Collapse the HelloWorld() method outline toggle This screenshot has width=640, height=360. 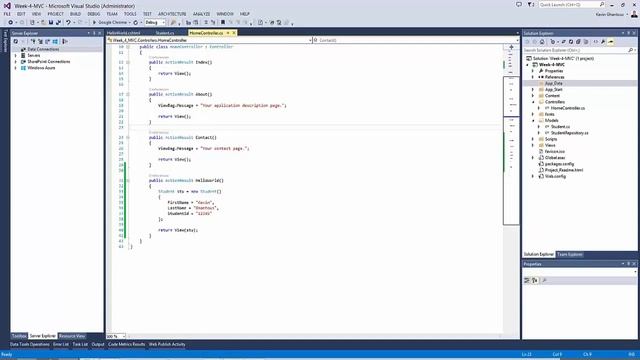[x=128, y=180]
